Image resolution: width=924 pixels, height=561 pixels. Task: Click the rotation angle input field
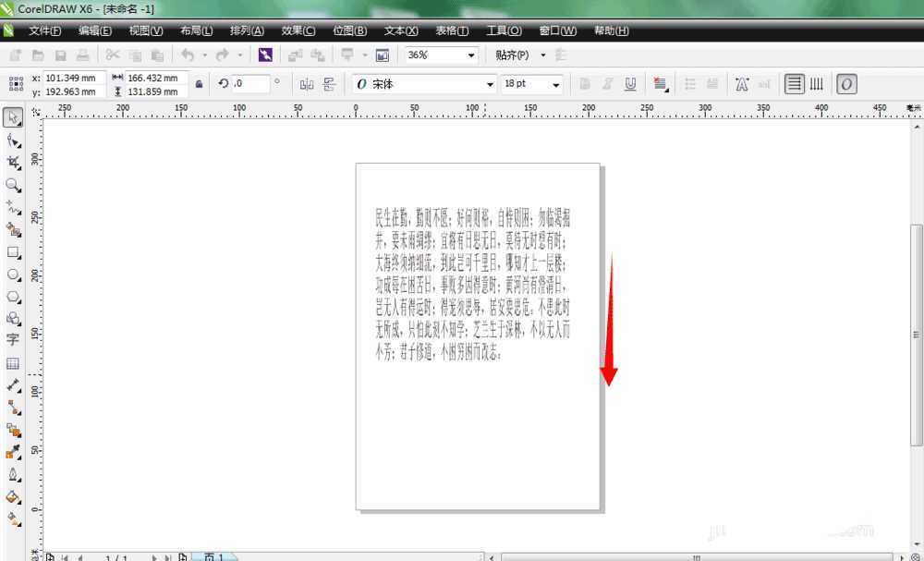[249, 84]
